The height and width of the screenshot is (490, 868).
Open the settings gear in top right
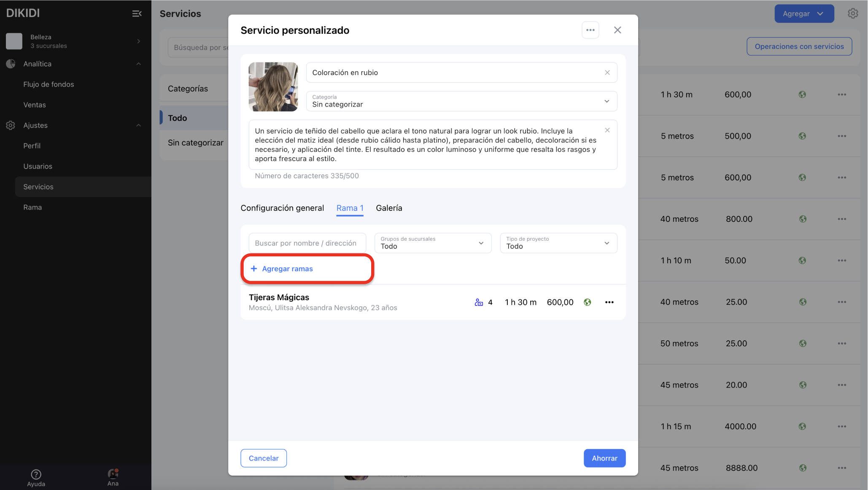tap(852, 13)
